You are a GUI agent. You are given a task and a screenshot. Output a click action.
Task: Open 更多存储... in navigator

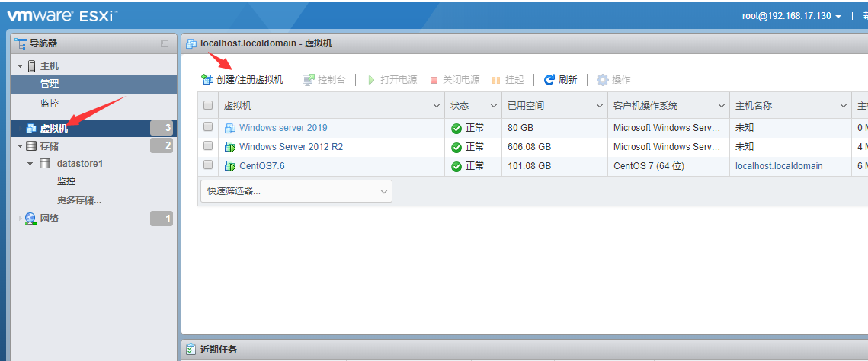(x=79, y=200)
